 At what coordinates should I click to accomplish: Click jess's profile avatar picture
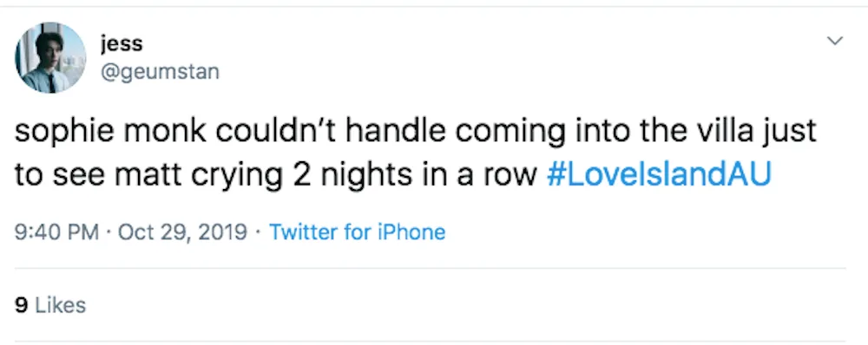click(50, 57)
